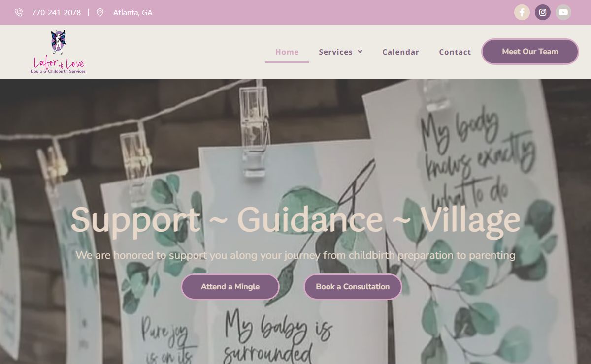The height and width of the screenshot is (364, 591).
Task: Click the Meet Our Team button
Action: point(530,52)
